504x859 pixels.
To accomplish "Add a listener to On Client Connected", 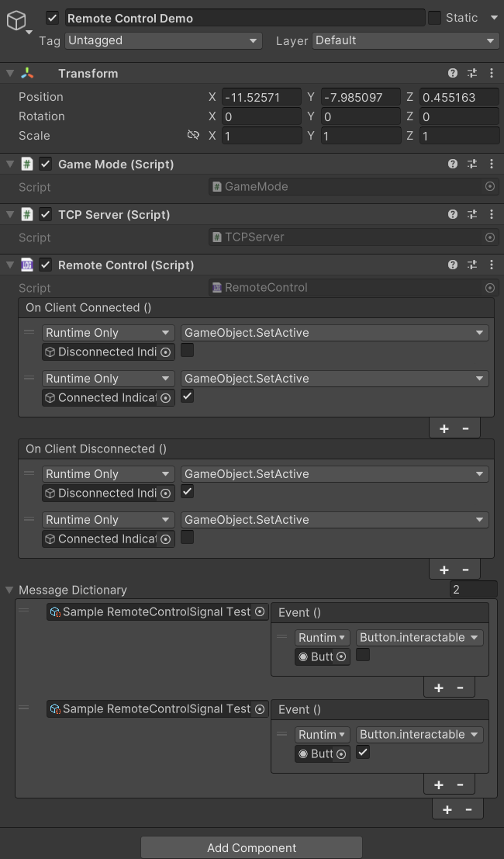I will 444,428.
